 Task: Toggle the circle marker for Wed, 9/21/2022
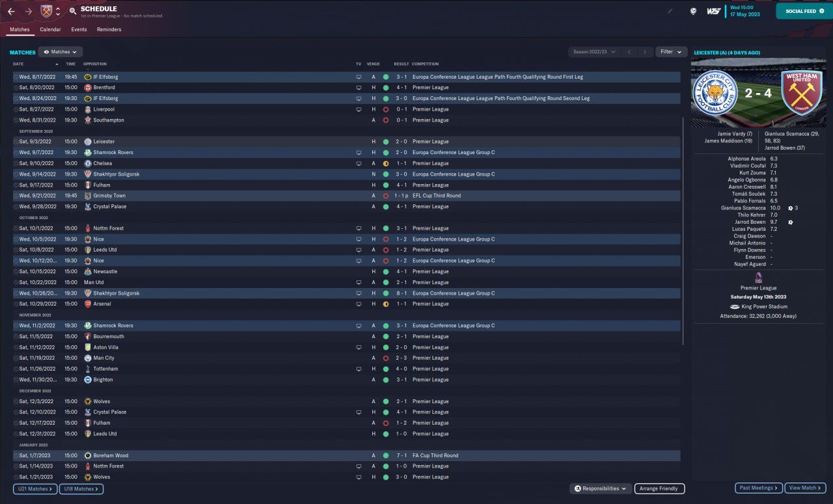pos(16,196)
